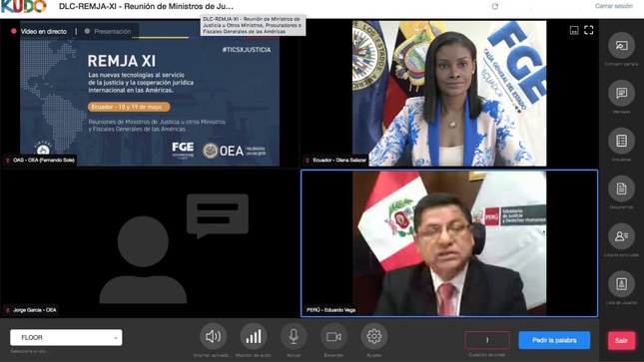Open the Compartir pantalla screen share icon
644x362 pixels.
point(621,46)
